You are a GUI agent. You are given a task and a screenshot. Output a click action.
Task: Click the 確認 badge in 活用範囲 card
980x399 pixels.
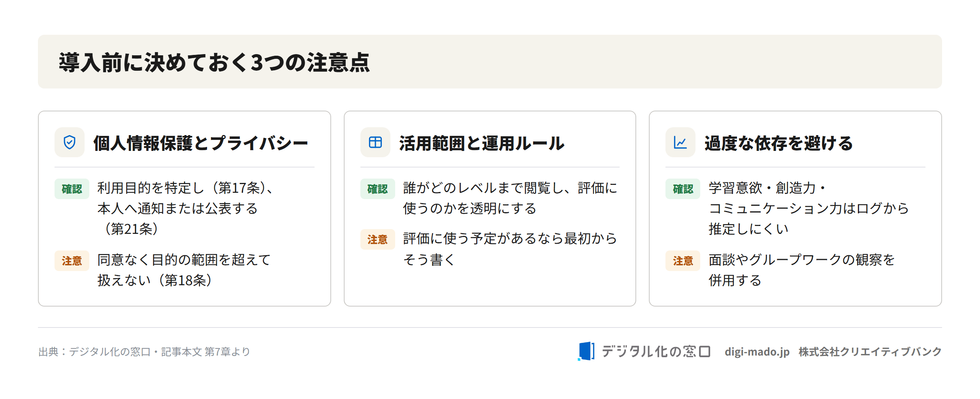(x=377, y=189)
